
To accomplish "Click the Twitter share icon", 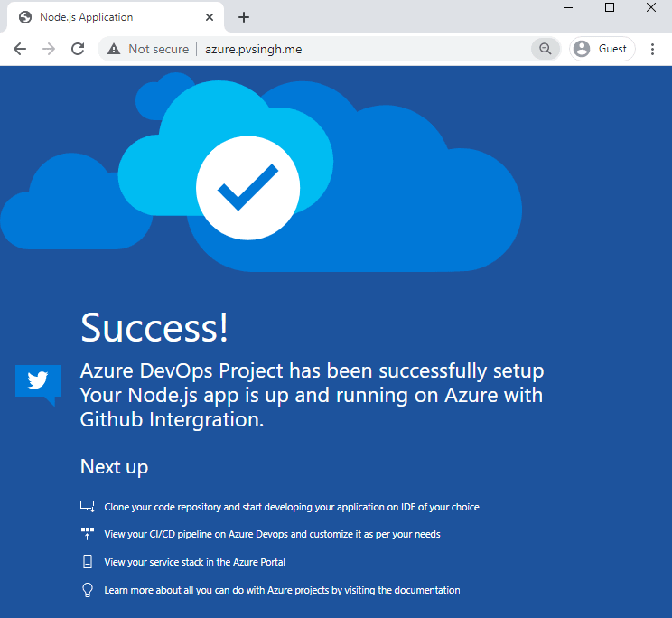I will click(38, 384).
